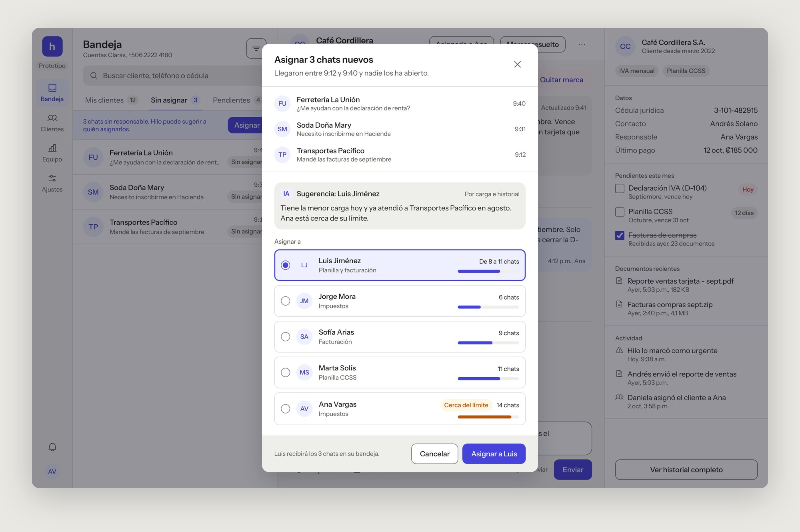The height and width of the screenshot is (532, 800).
Task: Open the Soda Doña Mary chat in the dialog list
Action: click(x=400, y=129)
